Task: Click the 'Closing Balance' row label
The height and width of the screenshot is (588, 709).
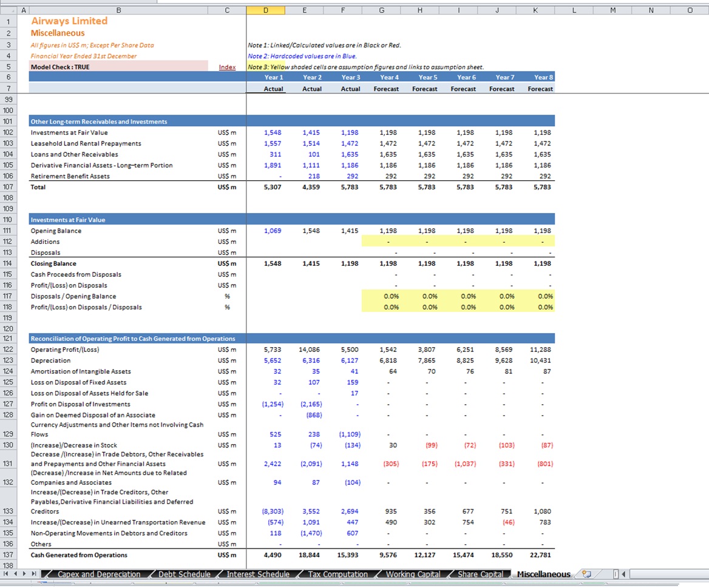Action: [x=53, y=263]
